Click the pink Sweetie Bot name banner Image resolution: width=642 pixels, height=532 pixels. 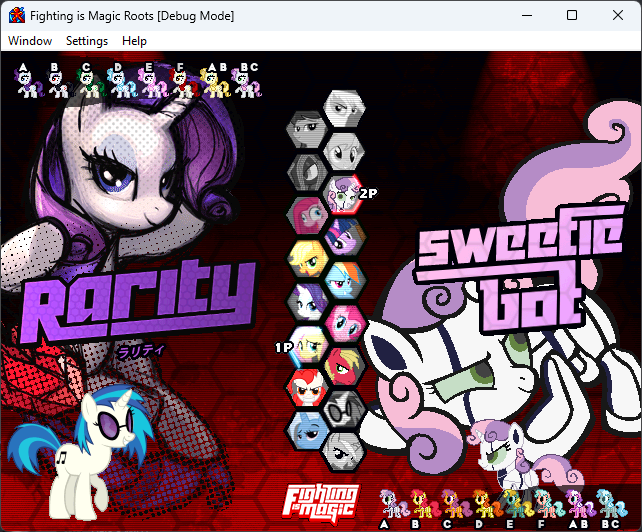point(518,266)
